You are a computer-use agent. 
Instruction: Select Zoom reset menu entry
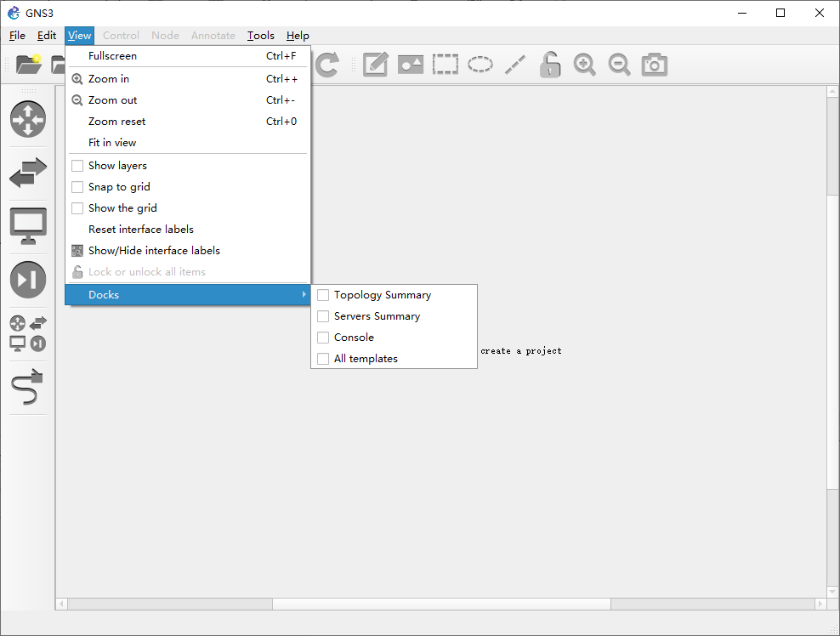coord(188,122)
